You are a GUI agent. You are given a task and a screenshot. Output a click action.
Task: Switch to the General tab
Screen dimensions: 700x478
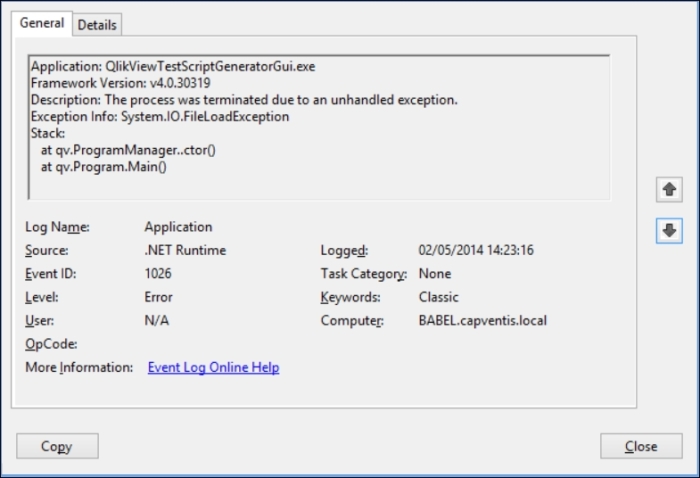click(42, 23)
